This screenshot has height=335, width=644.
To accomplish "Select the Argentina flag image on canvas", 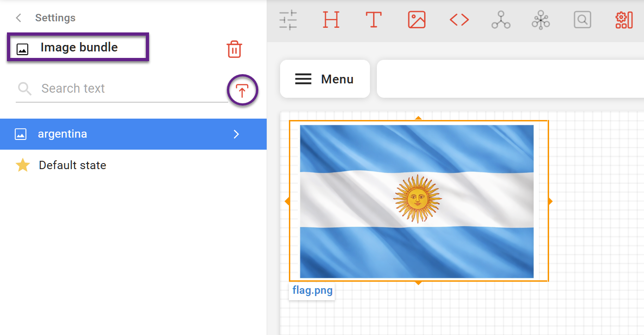I will tap(417, 201).
